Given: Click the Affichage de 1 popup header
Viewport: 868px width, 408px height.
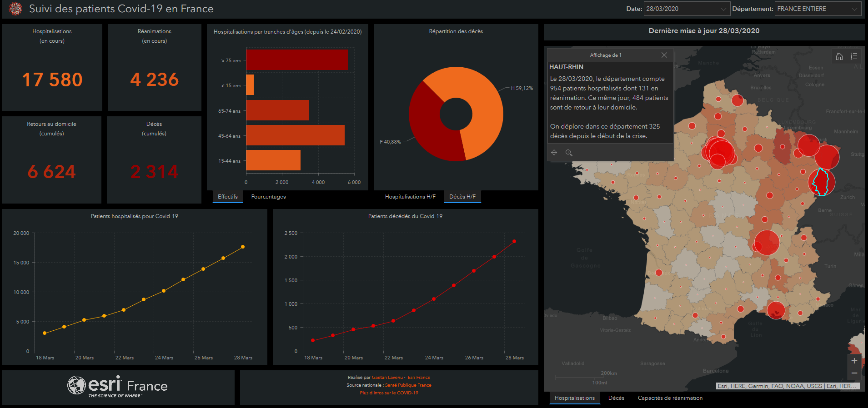Looking at the screenshot, I should coord(606,55).
